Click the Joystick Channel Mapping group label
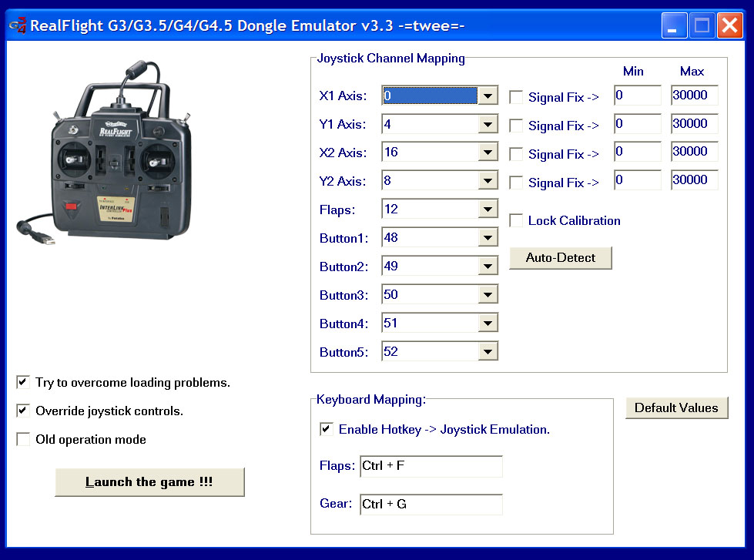Viewport: 754px width, 560px height. (391, 59)
